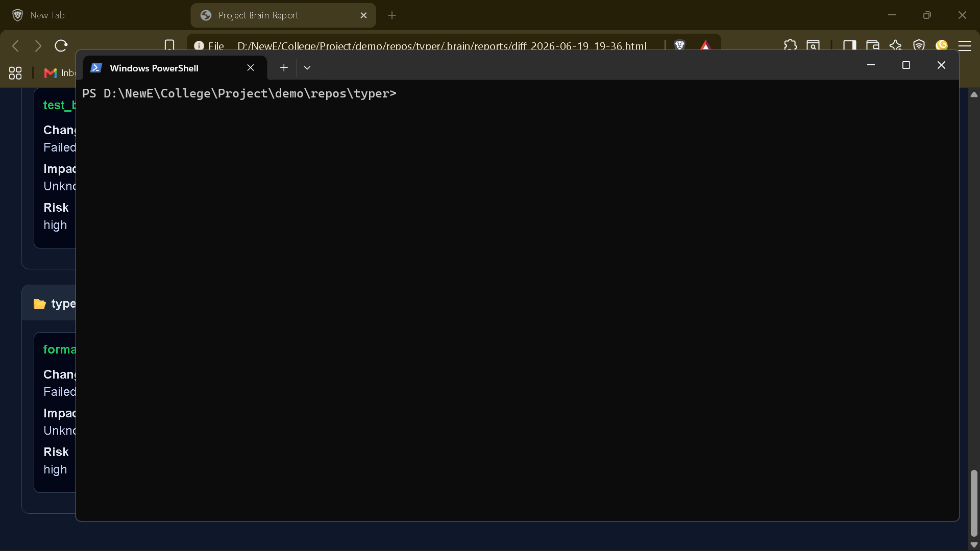Viewport: 980px width, 551px height.
Task: Click the green 'forma' file heading
Action: (x=59, y=349)
